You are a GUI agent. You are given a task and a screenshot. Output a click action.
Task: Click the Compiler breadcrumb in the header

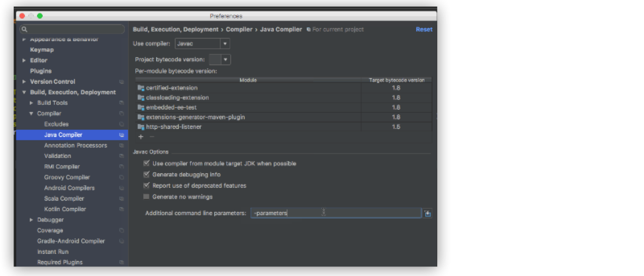click(x=239, y=29)
